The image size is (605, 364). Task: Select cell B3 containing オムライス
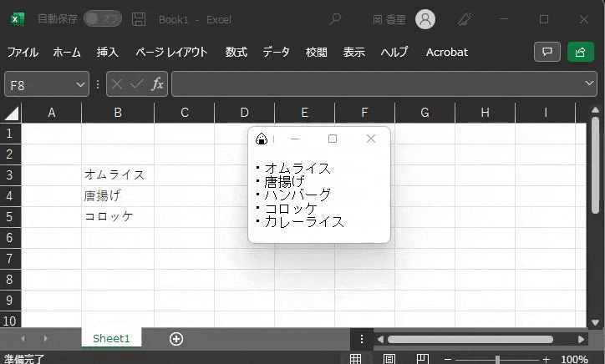click(x=117, y=174)
